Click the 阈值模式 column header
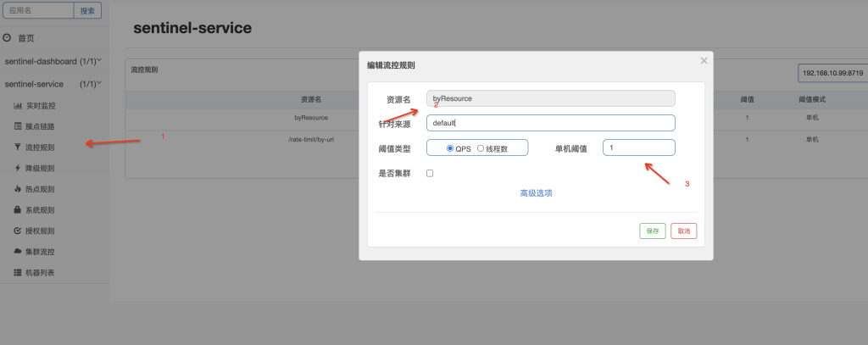The width and height of the screenshot is (868, 345). pos(812,99)
